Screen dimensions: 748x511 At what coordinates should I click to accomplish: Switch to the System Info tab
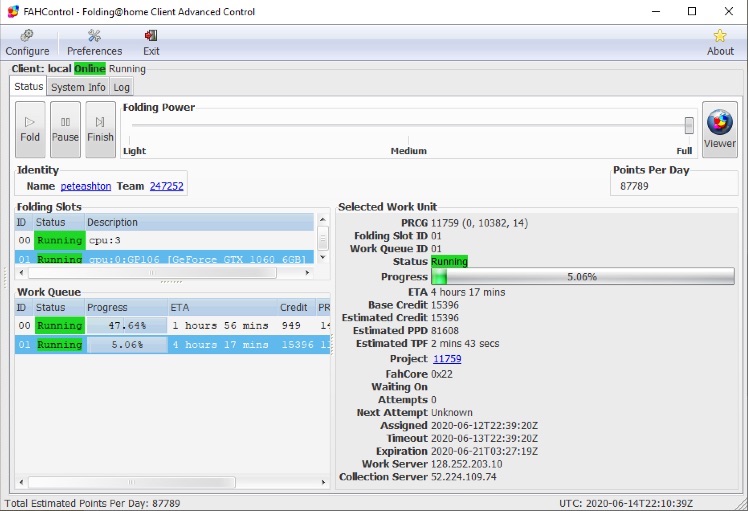click(x=78, y=88)
